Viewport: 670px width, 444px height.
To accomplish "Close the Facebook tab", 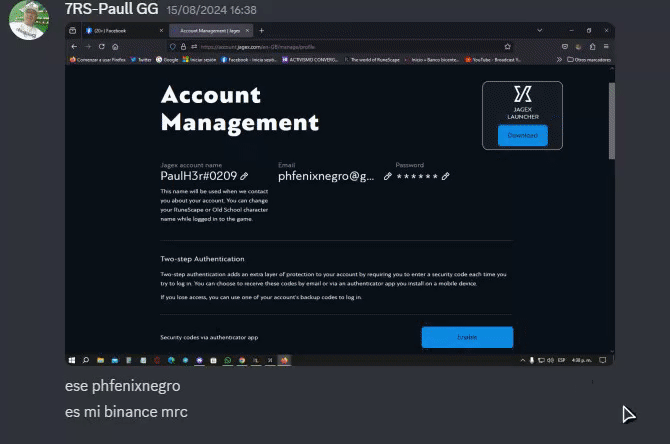I will 161,31.
